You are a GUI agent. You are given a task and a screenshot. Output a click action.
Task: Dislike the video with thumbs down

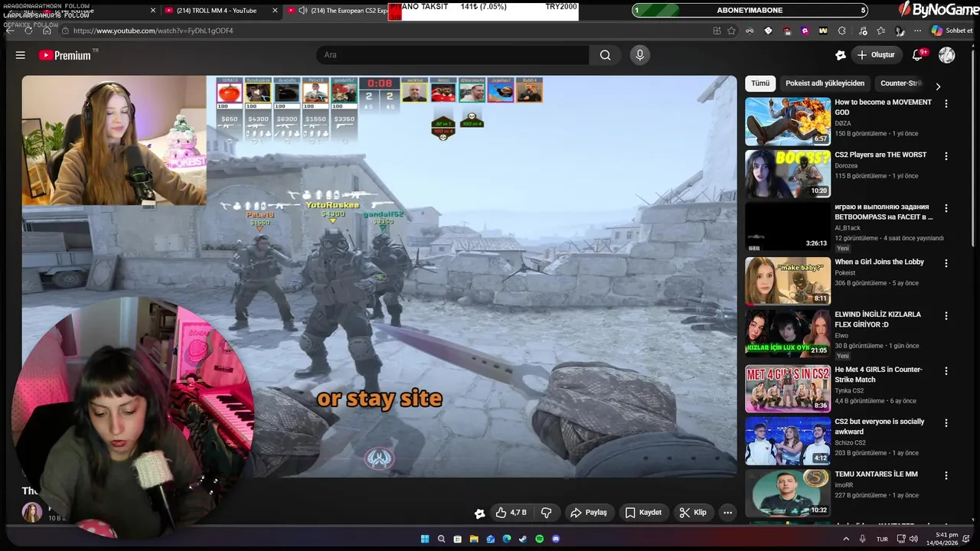[547, 513]
